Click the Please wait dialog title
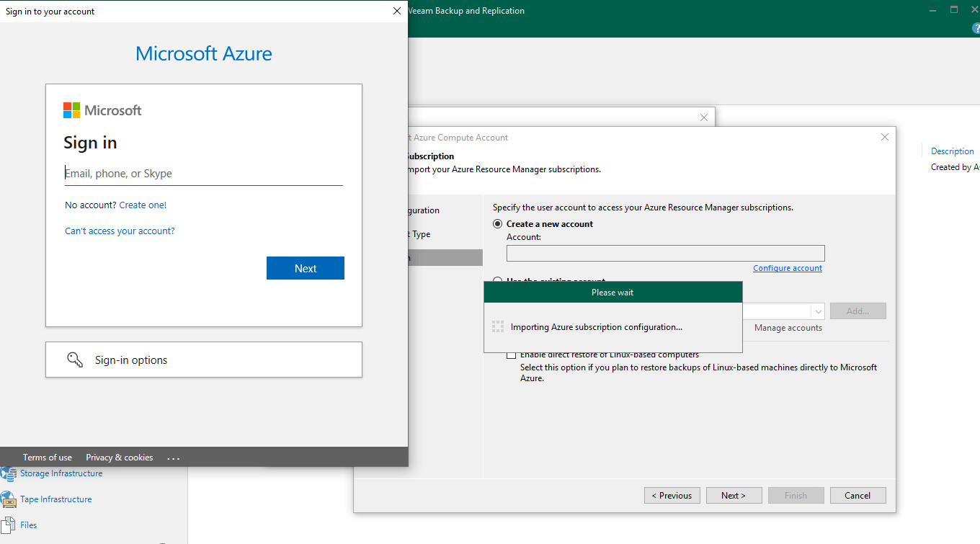This screenshot has width=980, height=544. coord(612,293)
